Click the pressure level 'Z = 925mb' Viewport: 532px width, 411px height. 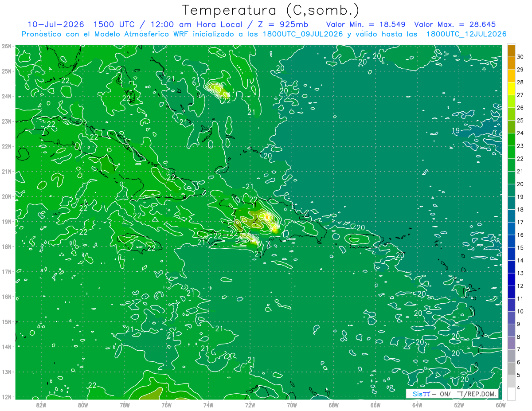282,24
